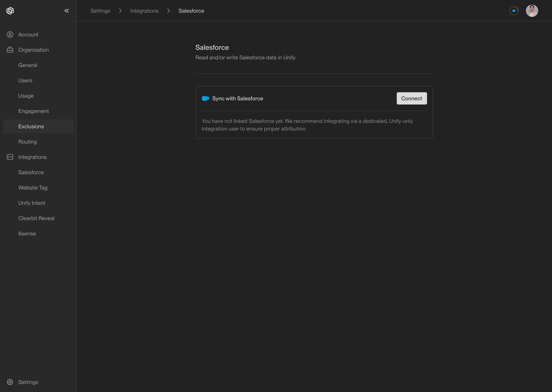Open General in sidebar
The width and height of the screenshot is (552, 392).
point(28,65)
